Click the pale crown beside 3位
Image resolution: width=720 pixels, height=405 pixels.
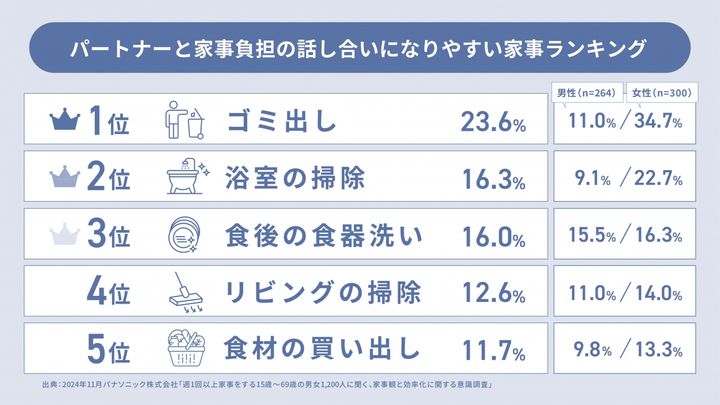(64, 237)
